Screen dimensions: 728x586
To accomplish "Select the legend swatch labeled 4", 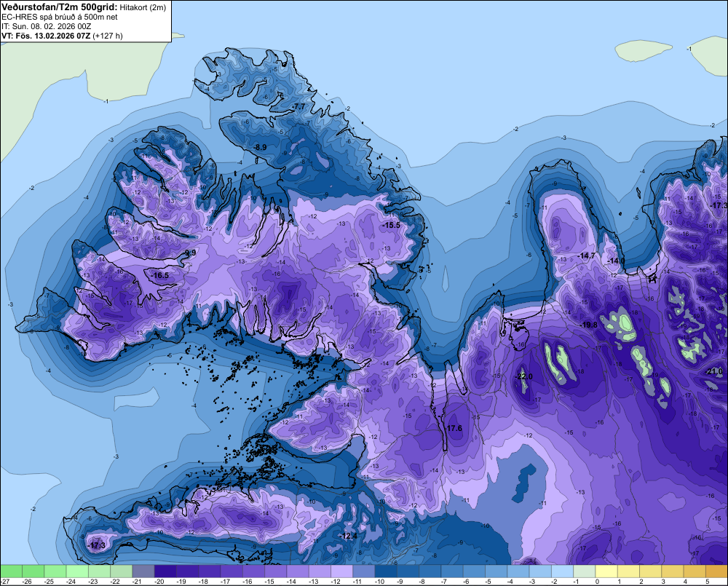I will (x=695, y=571).
